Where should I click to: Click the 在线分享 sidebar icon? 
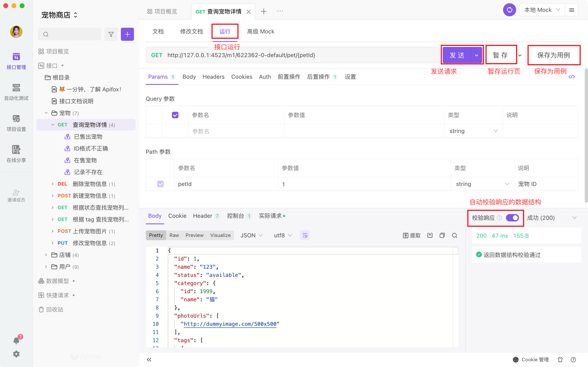point(16,150)
